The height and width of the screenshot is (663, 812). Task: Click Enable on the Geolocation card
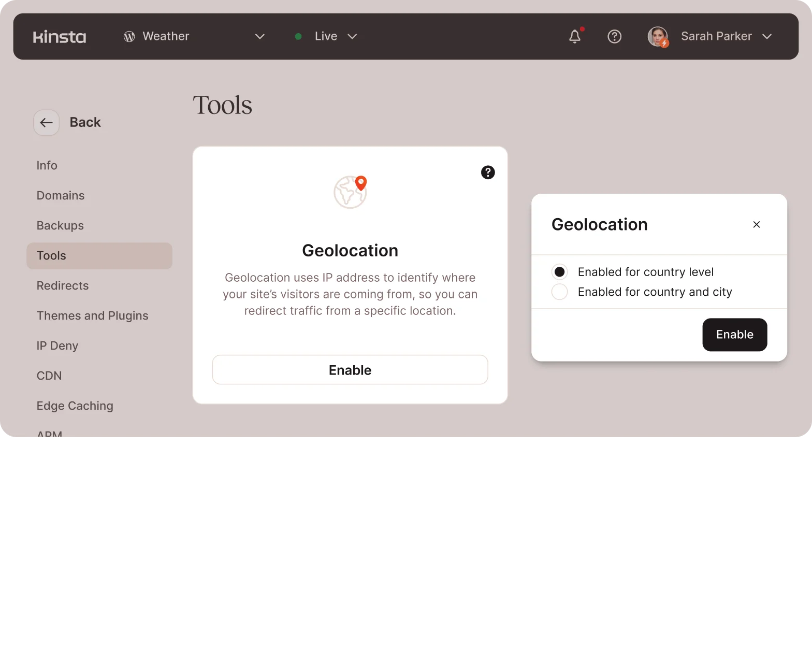tap(350, 370)
